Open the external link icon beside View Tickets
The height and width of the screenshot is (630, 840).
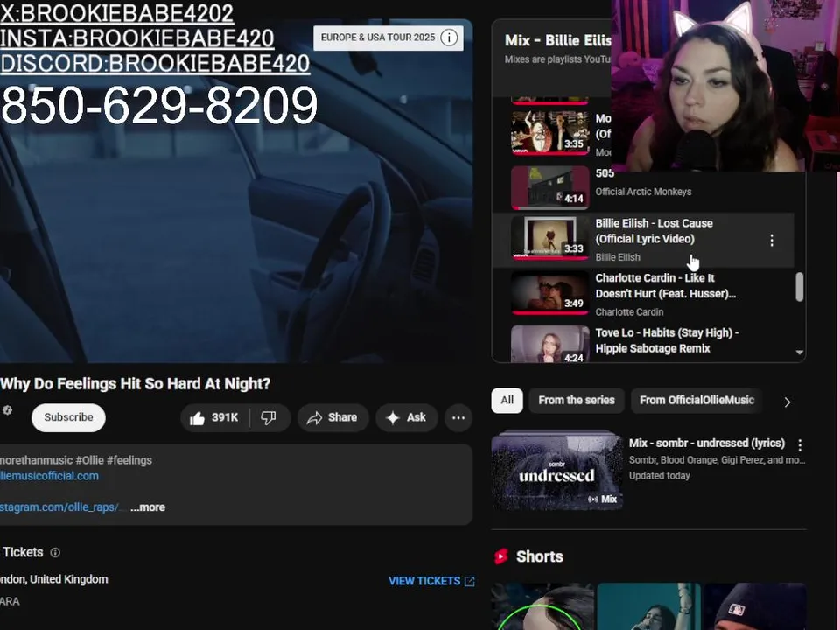point(470,581)
